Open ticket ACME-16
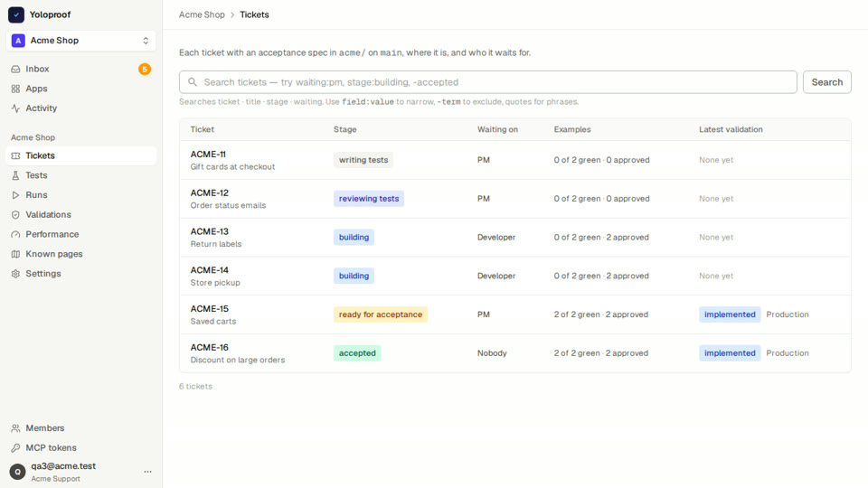This screenshot has width=868, height=488. (x=209, y=348)
